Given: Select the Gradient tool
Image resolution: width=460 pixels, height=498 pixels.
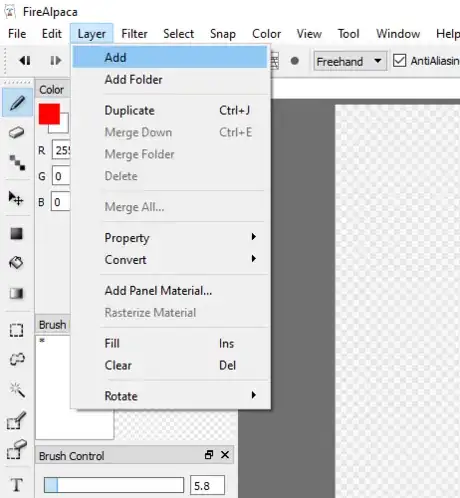Looking at the screenshot, I should (17, 293).
